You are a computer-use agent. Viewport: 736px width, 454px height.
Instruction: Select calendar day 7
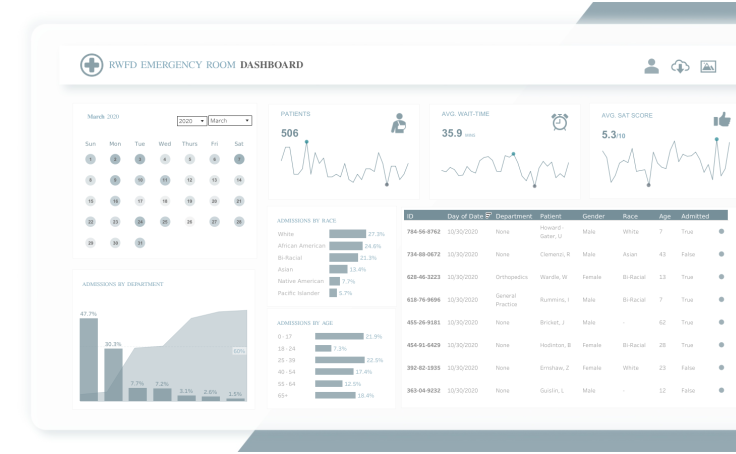239,159
